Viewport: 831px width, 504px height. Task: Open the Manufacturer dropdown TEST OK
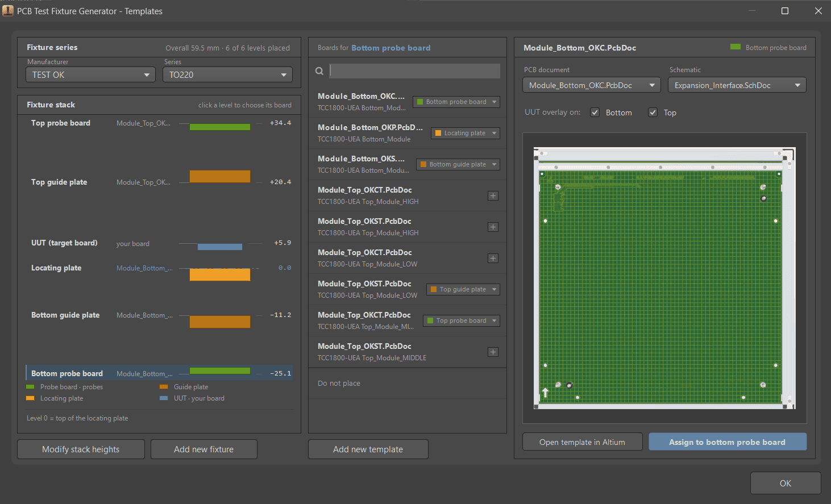pyautogui.click(x=90, y=74)
